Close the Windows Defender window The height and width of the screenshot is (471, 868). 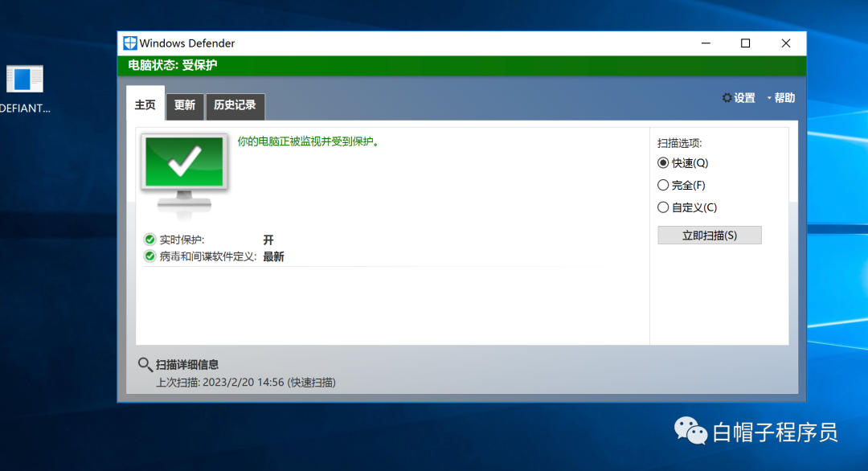point(785,43)
